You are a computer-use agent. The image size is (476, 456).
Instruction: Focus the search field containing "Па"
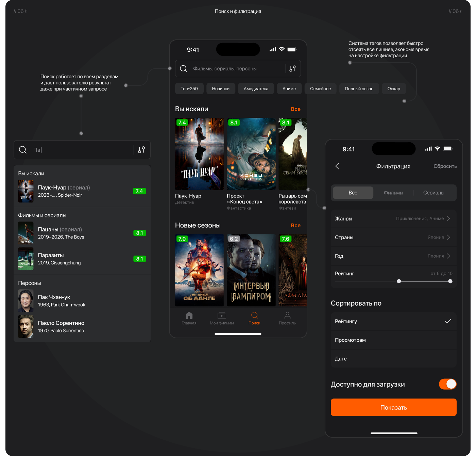click(x=82, y=150)
